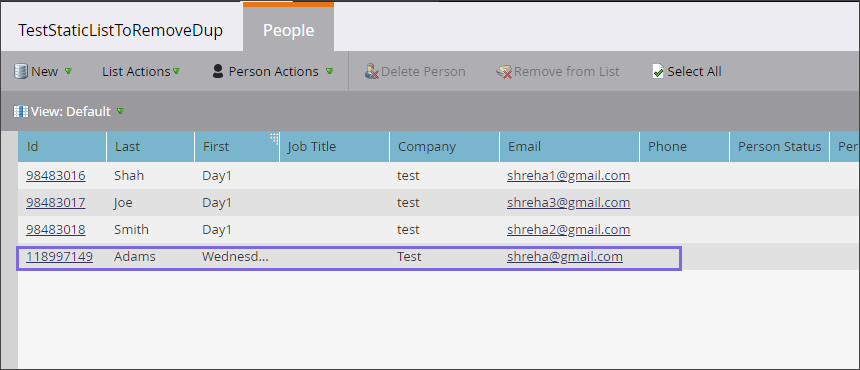Sort by the First column header

237,146
